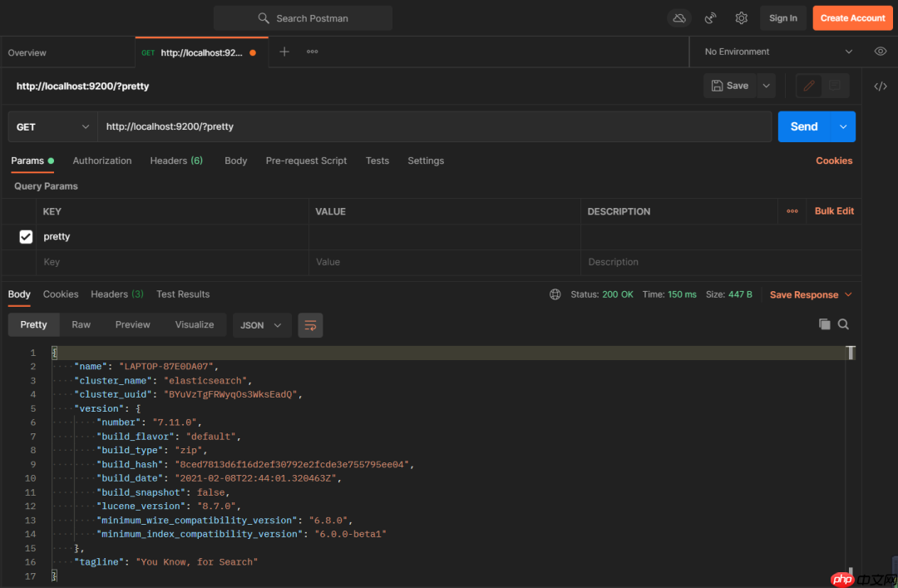Viewport: 898px width, 588px height.
Task: Open the three-dot tab options menu
Action: pos(312,52)
